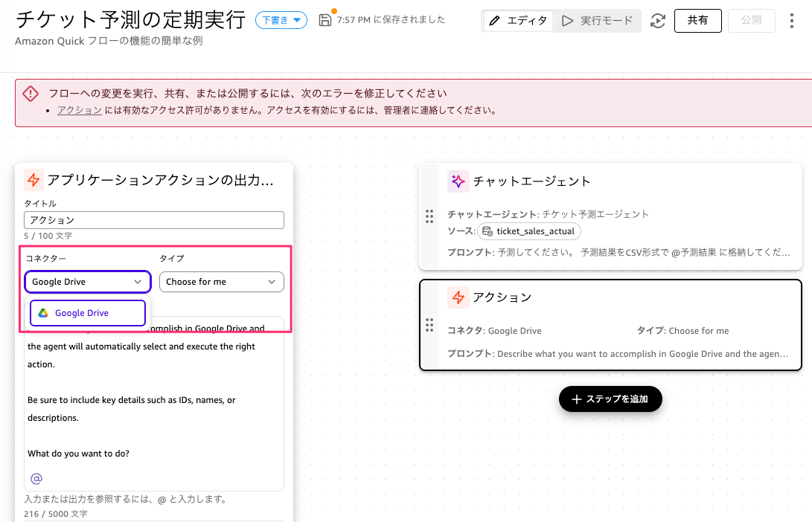Click the 5 / 100 文字 counter
The height and width of the screenshot is (522, 812).
(48, 236)
